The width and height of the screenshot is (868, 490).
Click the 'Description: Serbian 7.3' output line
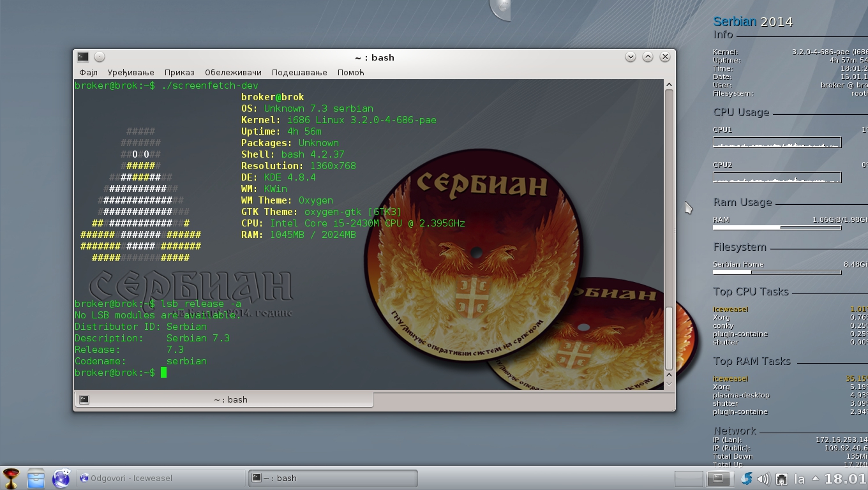(x=152, y=338)
